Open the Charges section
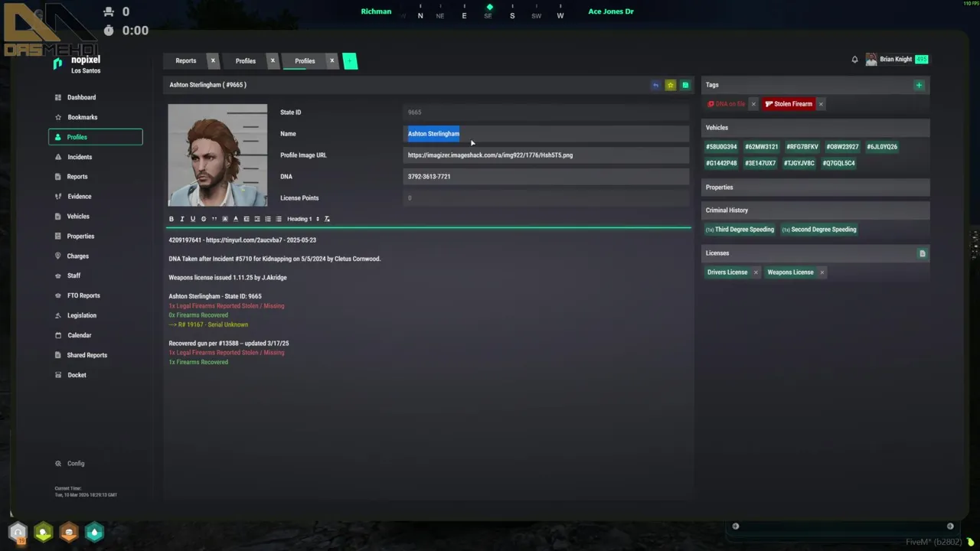The image size is (980, 551). (x=96, y=256)
